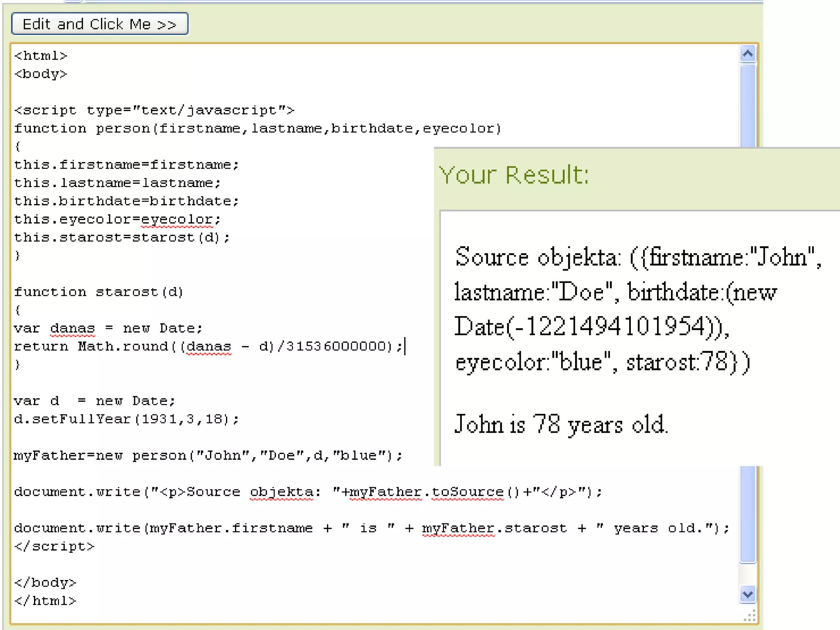This screenshot has height=630, width=840.
Task: Click the closing script tag line
Action: tap(54, 546)
